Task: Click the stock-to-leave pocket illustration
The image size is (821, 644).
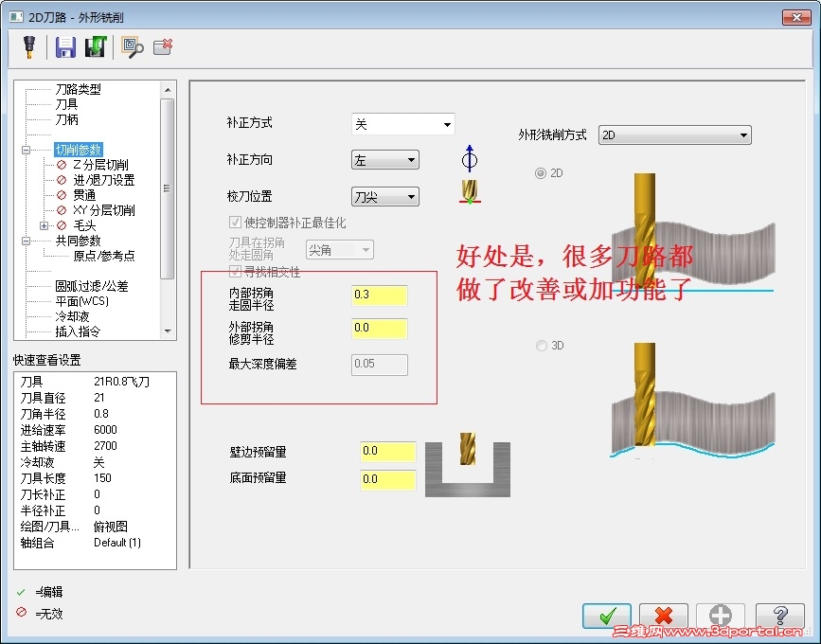Action: 468,465
